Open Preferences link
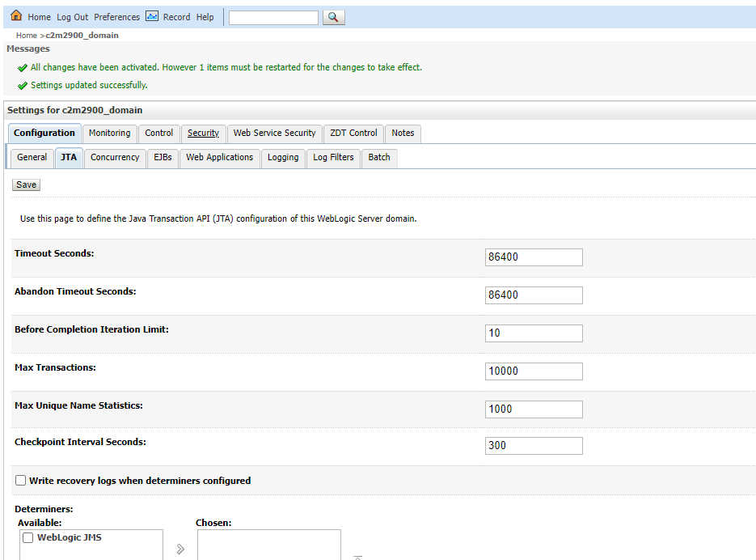 pyautogui.click(x=116, y=17)
